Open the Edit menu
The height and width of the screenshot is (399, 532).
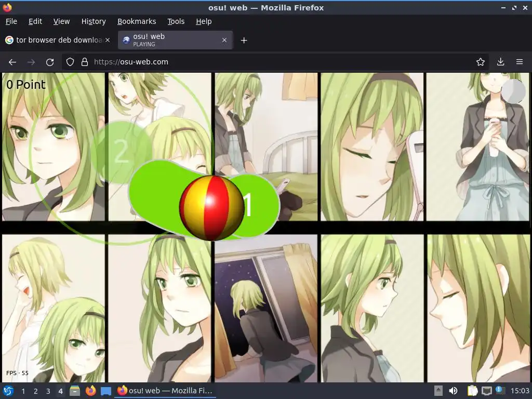coord(35,21)
